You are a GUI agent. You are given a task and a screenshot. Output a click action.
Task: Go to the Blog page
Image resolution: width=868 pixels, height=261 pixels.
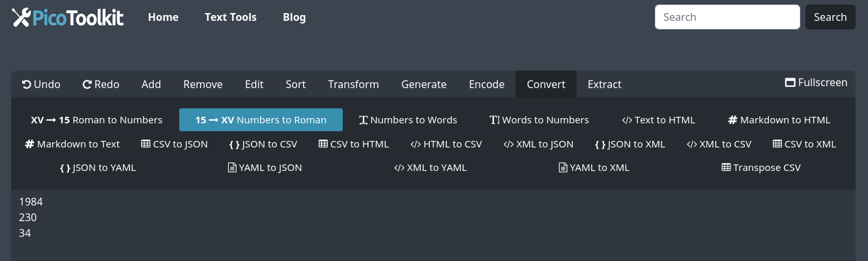pos(294,18)
